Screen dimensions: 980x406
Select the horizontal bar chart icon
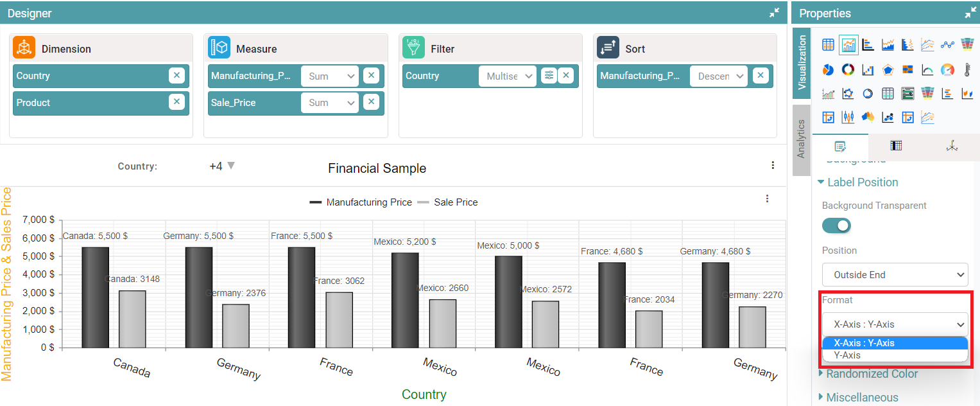tap(868, 45)
